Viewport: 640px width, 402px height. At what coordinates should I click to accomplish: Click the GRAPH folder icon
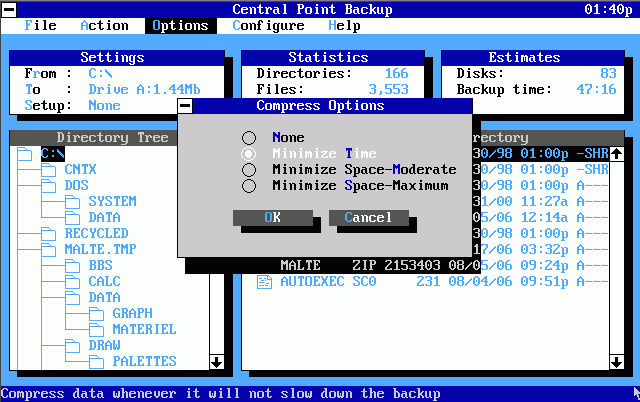97,314
